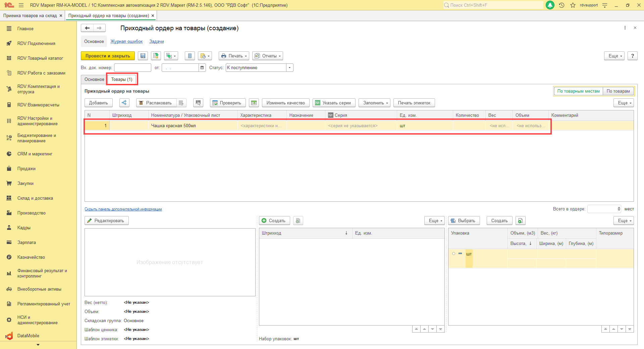Open the history clock icon
The width and height of the screenshot is (644, 349).
coord(561,5)
